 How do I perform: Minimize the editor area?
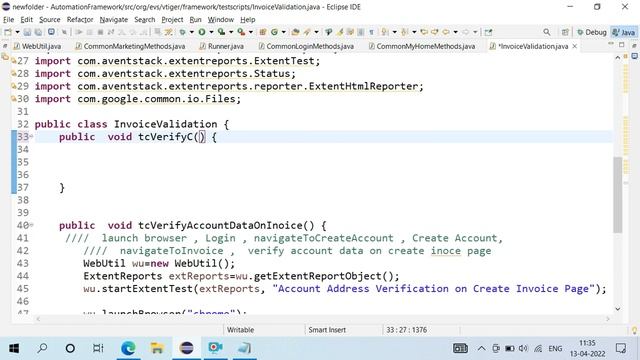pyautogui.click(x=611, y=44)
